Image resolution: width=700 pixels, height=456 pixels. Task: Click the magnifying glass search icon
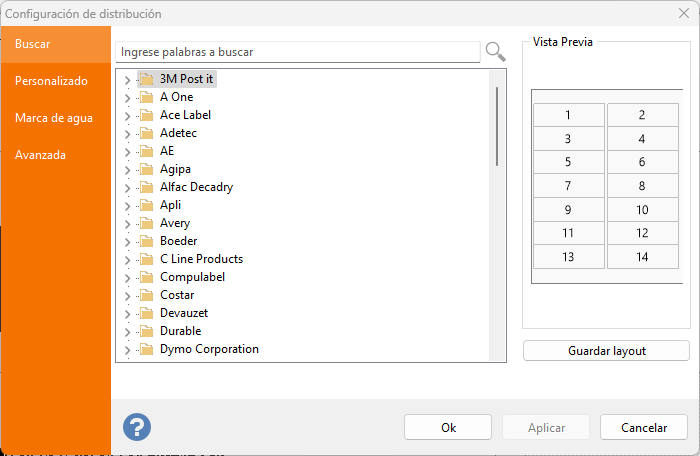[x=495, y=51]
